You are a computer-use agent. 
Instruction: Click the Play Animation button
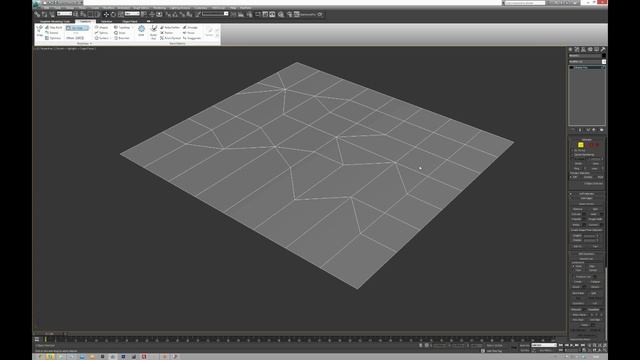571,345
